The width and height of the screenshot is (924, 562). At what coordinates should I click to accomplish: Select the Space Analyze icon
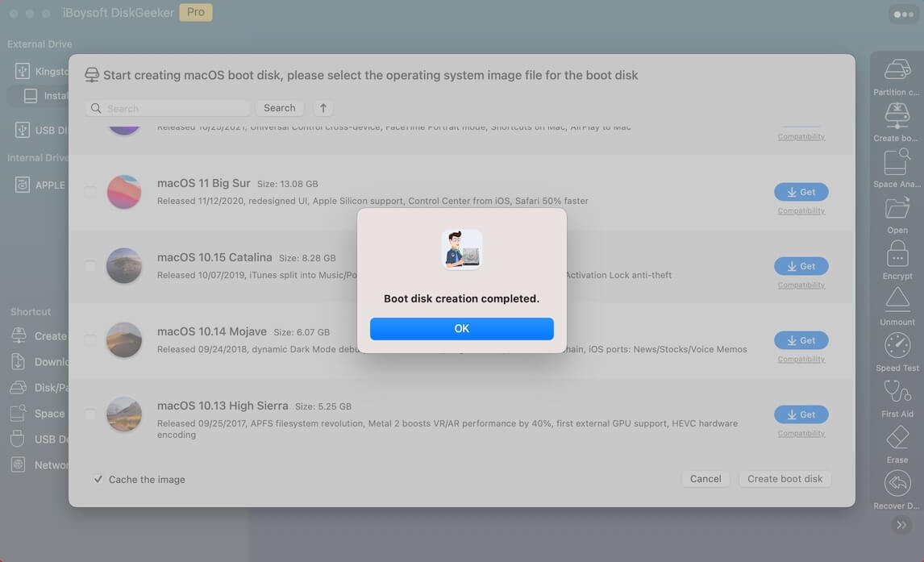tap(897, 162)
